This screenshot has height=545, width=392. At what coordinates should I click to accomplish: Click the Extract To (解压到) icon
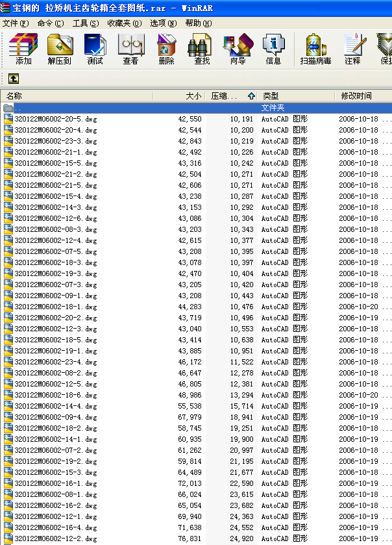pos(59,49)
